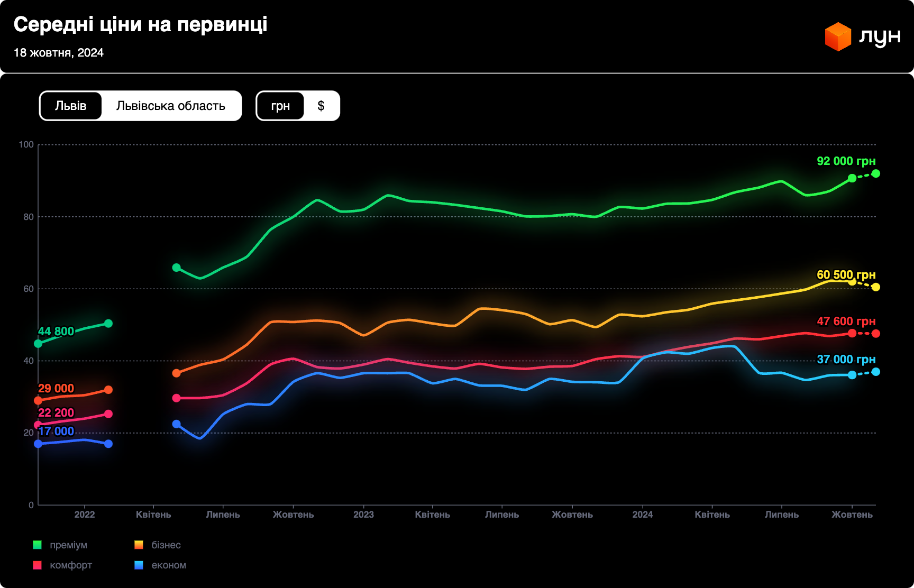Click the red комфорт legend swatch
This screenshot has width=914, height=588.
pyautogui.click(x=37, y=565)
